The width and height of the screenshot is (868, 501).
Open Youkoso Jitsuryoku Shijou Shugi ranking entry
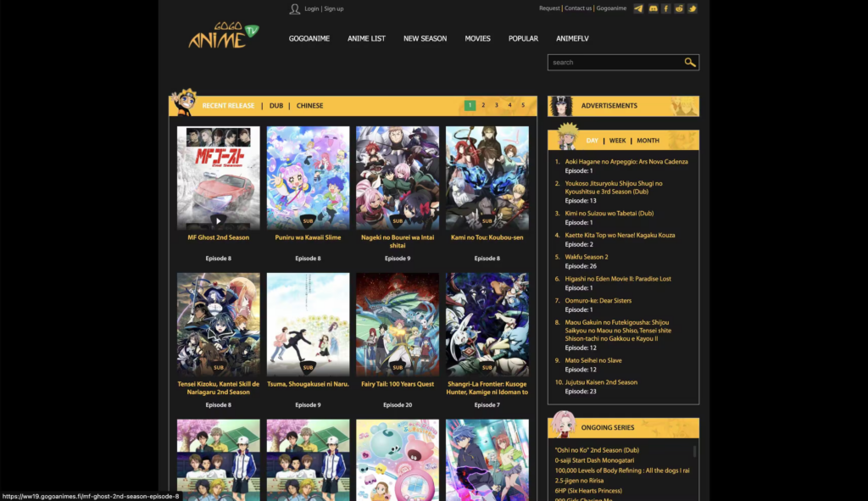(x=614, y=187)
